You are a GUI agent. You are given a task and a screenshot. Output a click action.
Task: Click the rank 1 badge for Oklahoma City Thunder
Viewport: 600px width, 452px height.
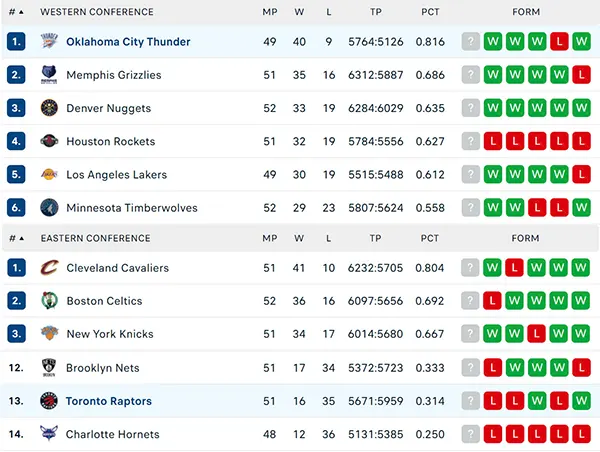coord(16,41)
